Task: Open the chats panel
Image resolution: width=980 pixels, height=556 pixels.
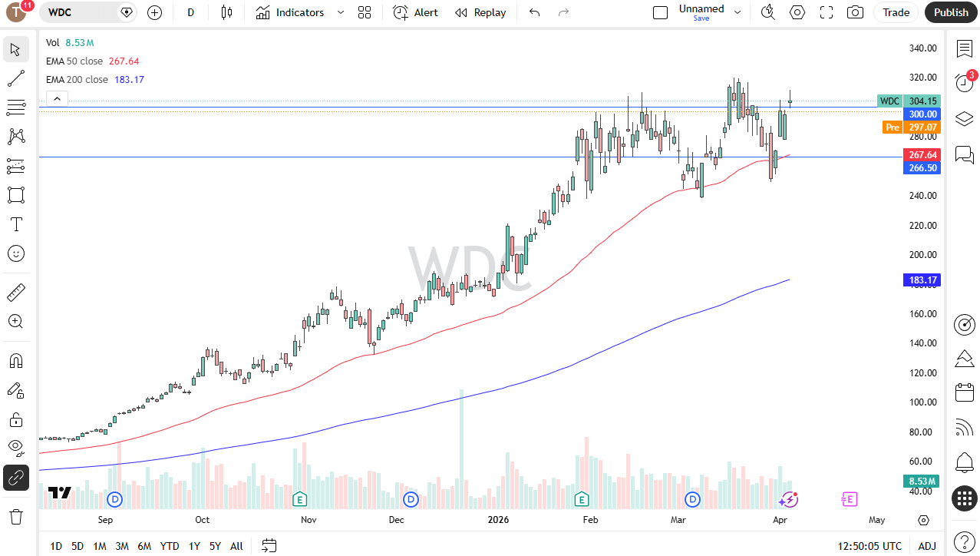Action: pos(964,154)
